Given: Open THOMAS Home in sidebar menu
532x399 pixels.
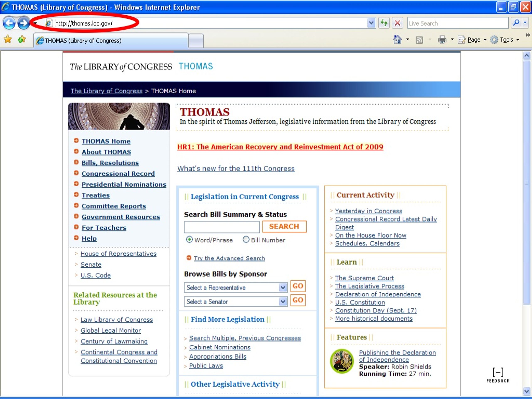Looking at the screenshot, I should [x=106, y=141].
